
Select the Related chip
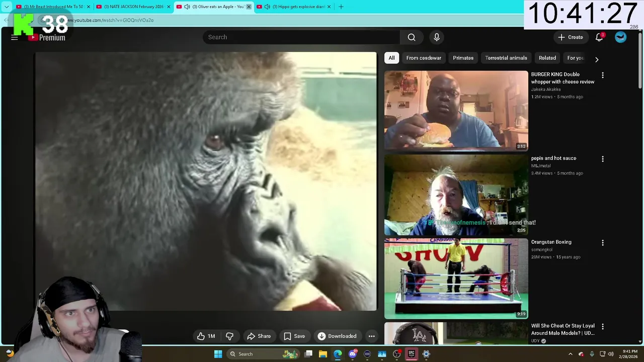(547, 58)
